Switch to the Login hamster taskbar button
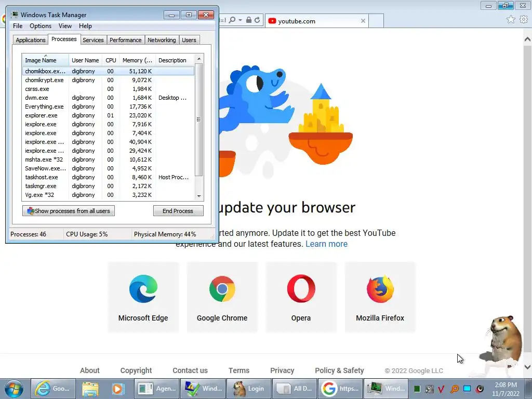The width and height of the screenshot is (532, 399). [x=249, y=389]
